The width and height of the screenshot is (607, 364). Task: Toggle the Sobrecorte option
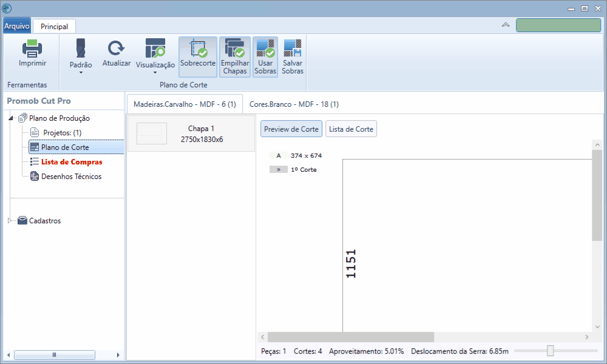click(x=198, y=57)
